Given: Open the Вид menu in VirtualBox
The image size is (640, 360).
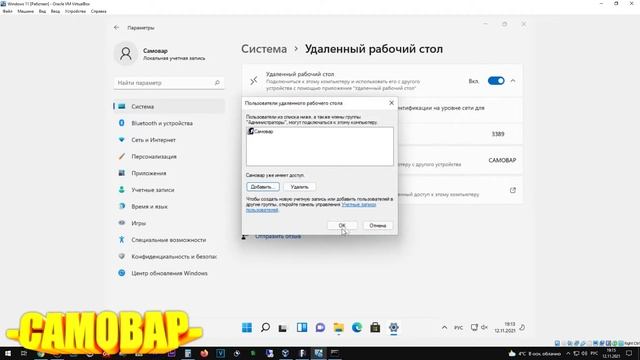Looking at the screenshot, I should [x=42, y=11].
